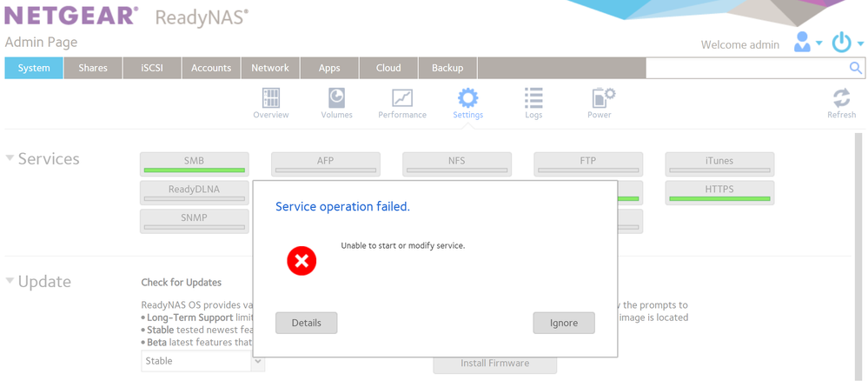The image size is (868, 381).
Task: Select the Settings gear icon
Action: (467, 98)
